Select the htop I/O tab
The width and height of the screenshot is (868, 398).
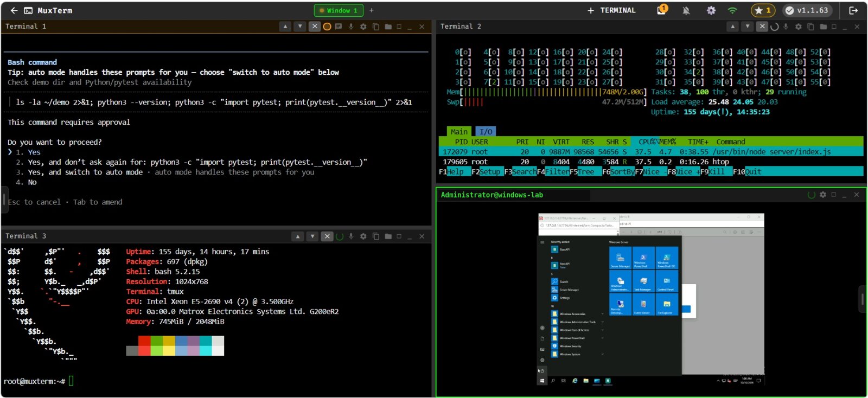pyautogui.click(x=486, y=132)
